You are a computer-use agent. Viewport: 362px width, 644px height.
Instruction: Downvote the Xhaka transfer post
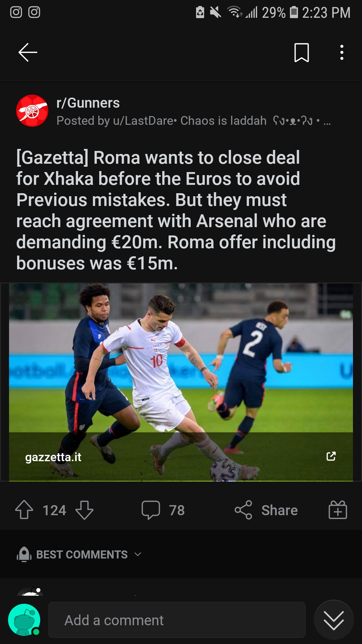84,510
